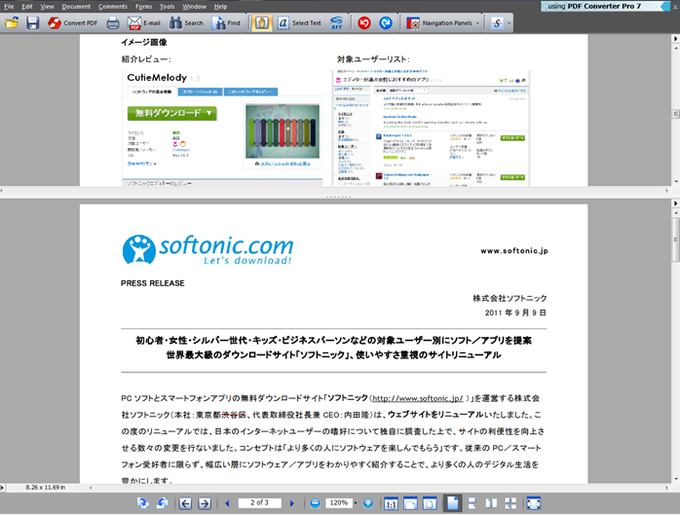Screen dimensions: 680x515
Task: Click the page size 8.26 x 11.69 in
Action: click(46, 488)
